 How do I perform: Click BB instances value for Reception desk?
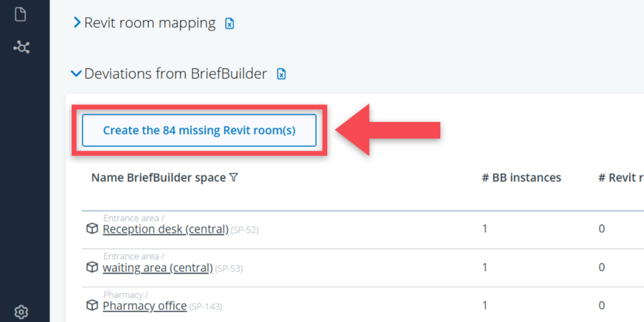pos(485,229)
